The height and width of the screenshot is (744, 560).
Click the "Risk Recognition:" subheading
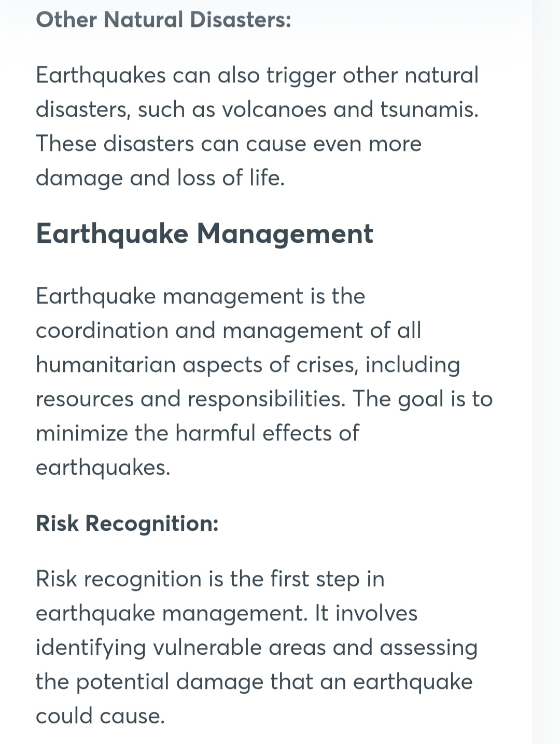coord(127,523)
